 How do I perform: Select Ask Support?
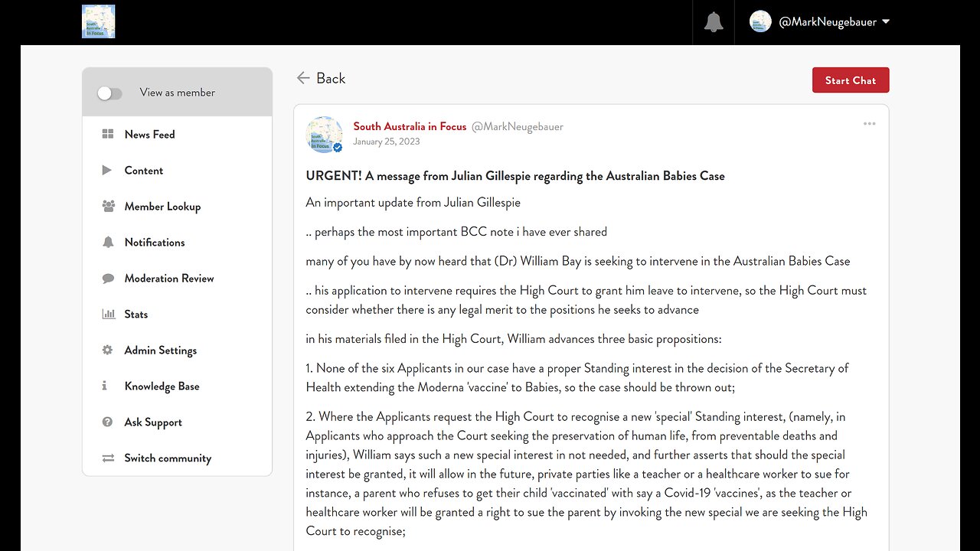click(x=153, y=422)
